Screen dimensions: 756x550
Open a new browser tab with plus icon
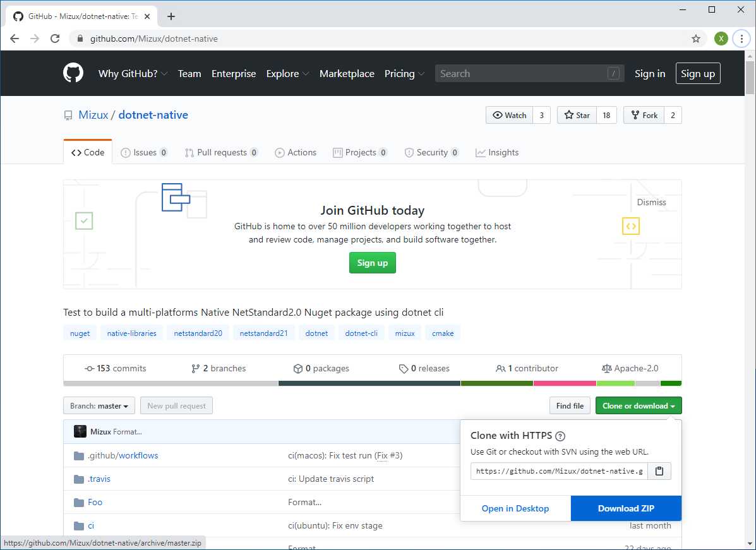point(171,16)
